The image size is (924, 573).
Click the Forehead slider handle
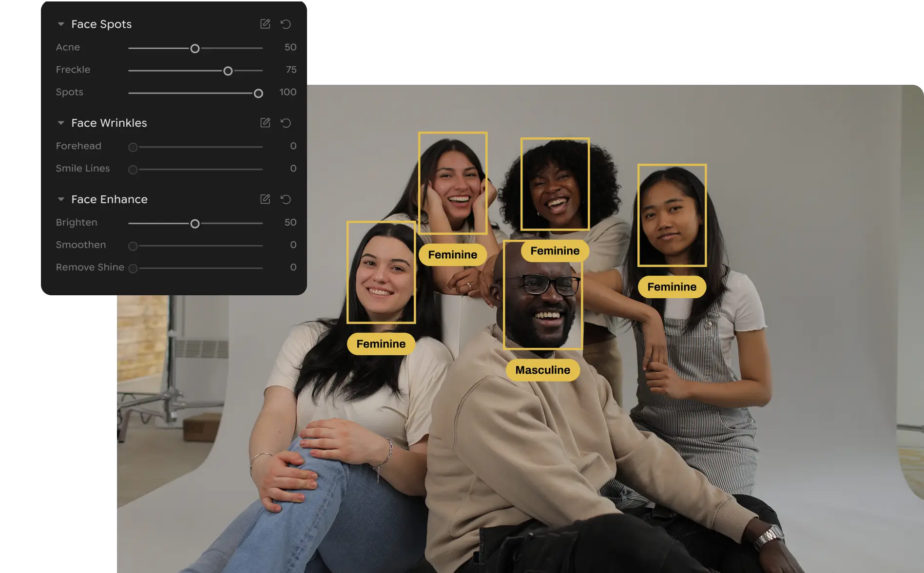[x=133, y=147]
